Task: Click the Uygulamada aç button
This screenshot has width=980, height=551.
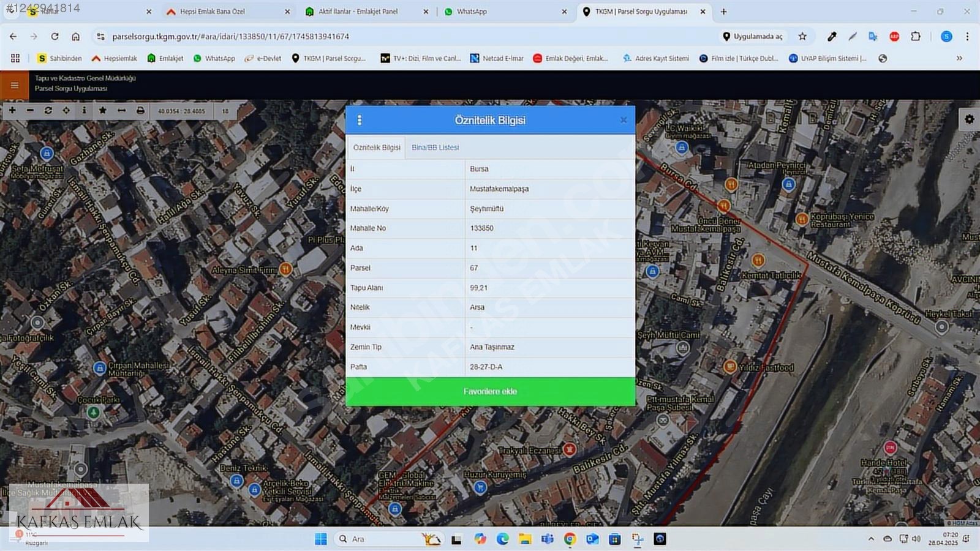Action: 752,37
